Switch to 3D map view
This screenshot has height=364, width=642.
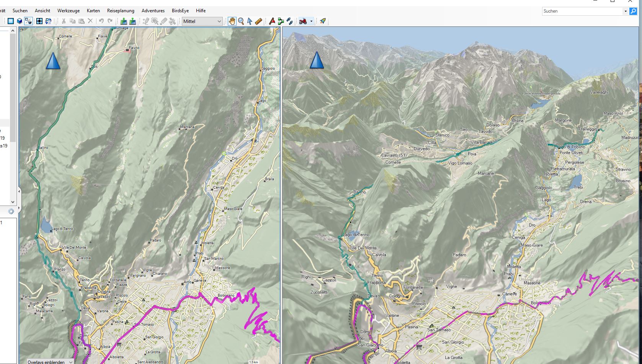20,21
